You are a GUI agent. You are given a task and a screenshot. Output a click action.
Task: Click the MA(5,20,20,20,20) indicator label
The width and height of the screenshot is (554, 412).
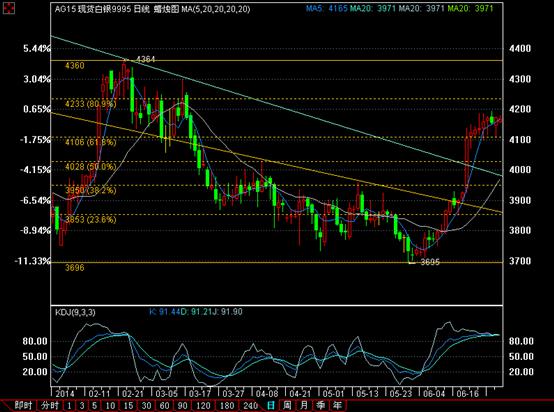click(216, 9)
